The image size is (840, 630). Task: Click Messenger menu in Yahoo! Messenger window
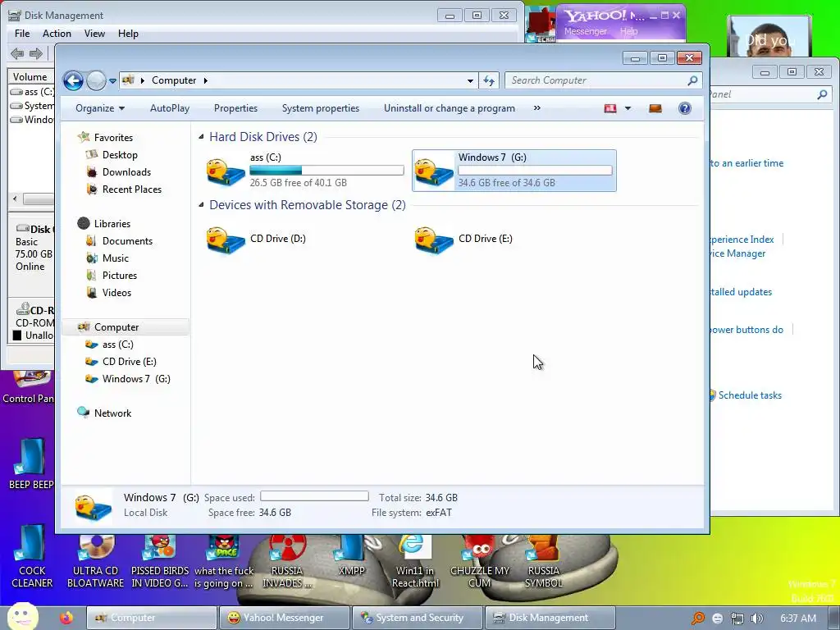click(x=585, y=32)
